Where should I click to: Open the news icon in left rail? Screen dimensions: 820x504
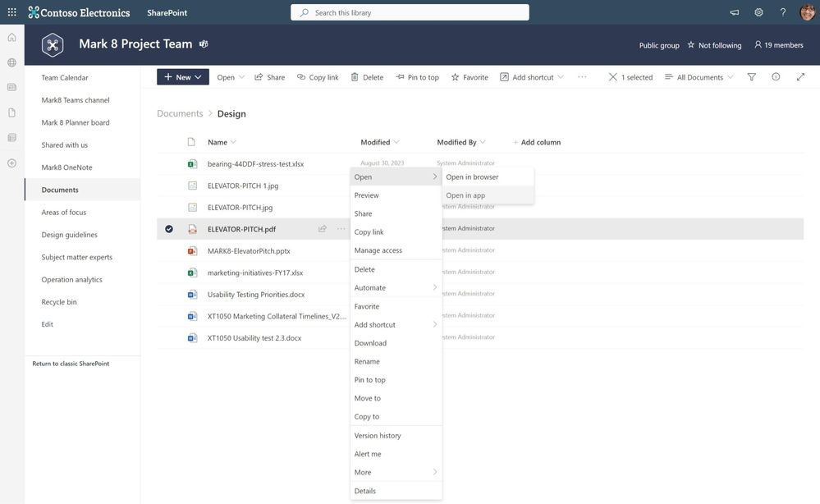[x=11, y=87]
